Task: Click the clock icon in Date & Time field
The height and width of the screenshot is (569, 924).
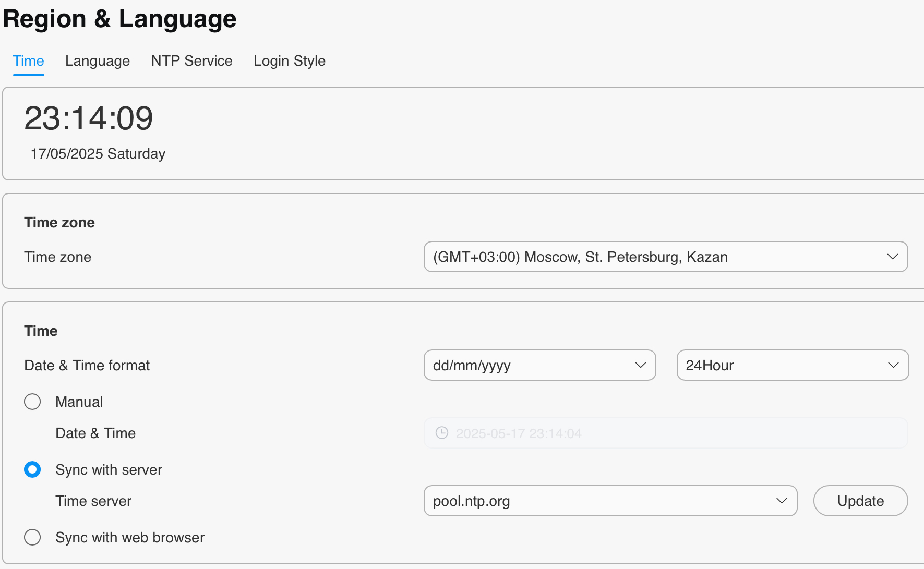Action: pos(442,433)
